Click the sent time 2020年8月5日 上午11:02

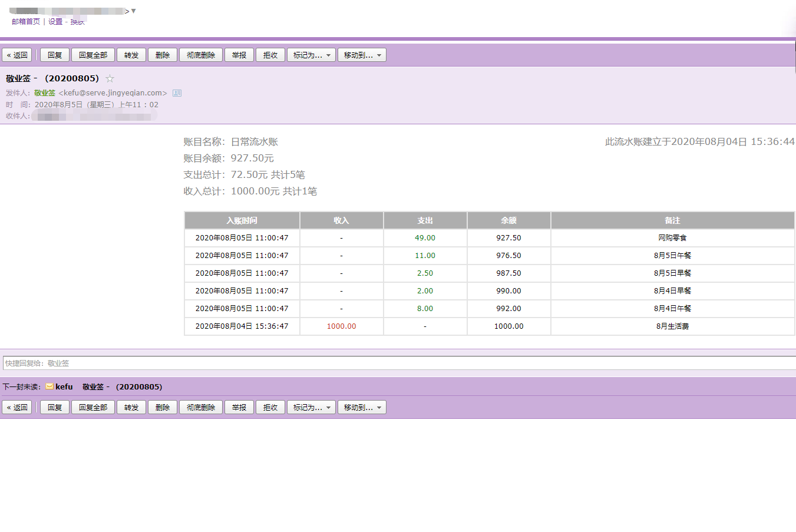click(97, 105)
